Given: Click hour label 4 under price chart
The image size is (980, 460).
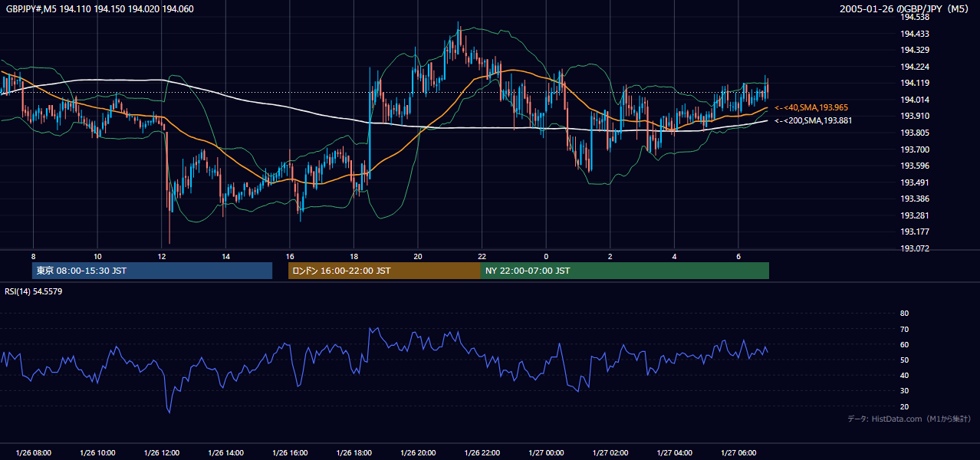Looking at the screenshot, I should [x=675, y=255].
